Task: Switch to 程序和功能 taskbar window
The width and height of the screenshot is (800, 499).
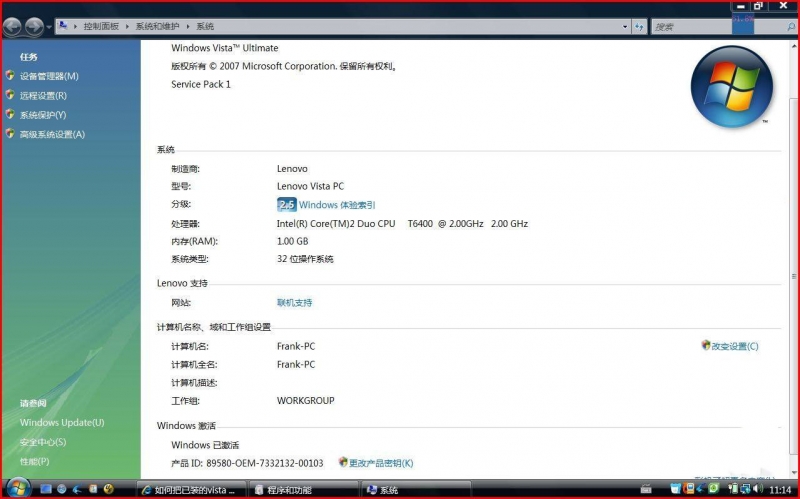Action: point(302,490)
